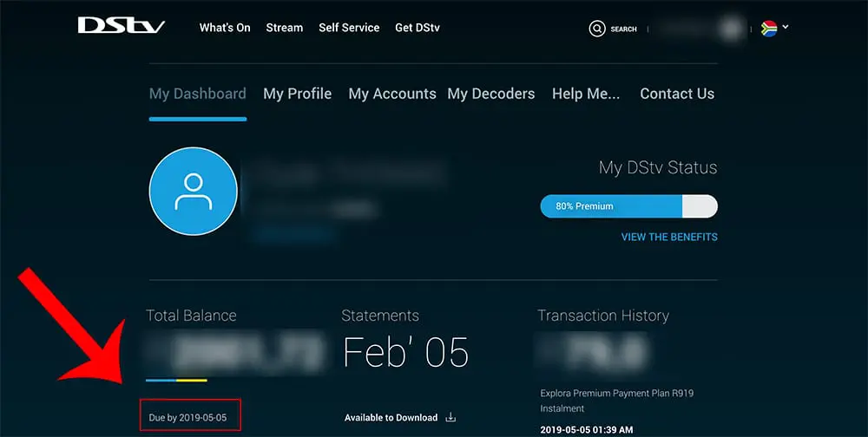Click the blue user profile avatar
This screenshot has height=437, width=868.
[x=194, y=192]
